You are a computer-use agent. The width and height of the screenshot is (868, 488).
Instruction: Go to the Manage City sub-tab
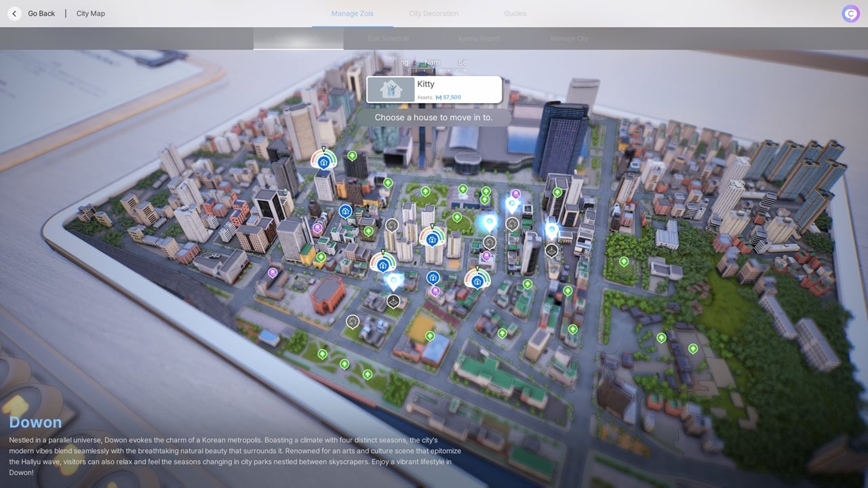(x=569, y=39)
